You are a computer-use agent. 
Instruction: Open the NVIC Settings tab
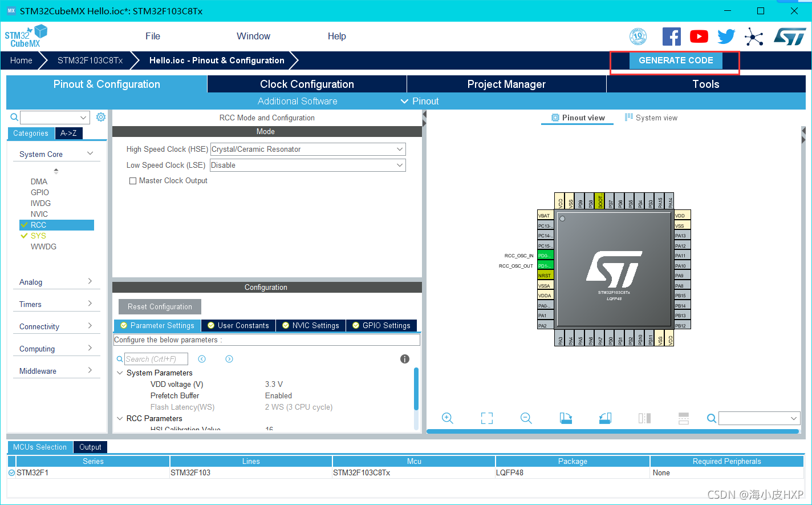311,325
